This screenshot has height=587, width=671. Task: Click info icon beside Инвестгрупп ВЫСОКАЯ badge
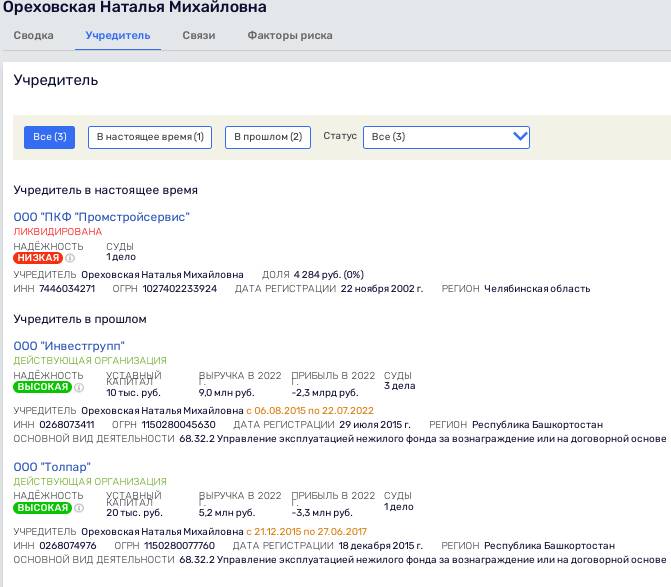(x=79, y=388)
